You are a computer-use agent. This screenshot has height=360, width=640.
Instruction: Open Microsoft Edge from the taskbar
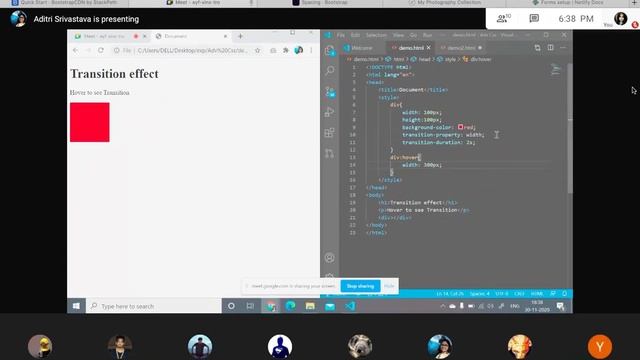(291, 306)
